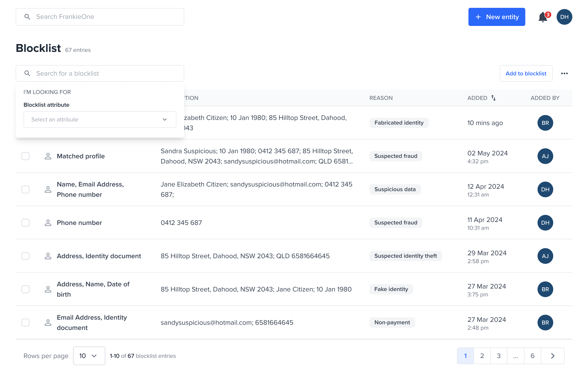
Task: Open the three-dot more options menu
Action: coord(564,73)
